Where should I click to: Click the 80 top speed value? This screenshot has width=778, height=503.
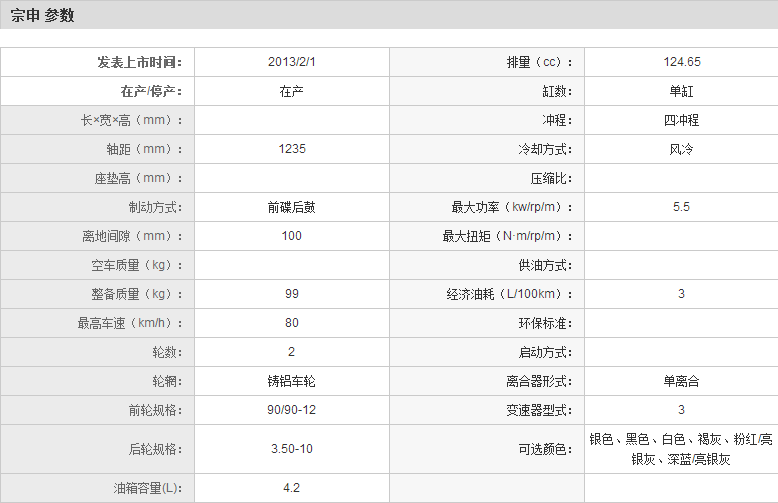click(x=292, y=323)
